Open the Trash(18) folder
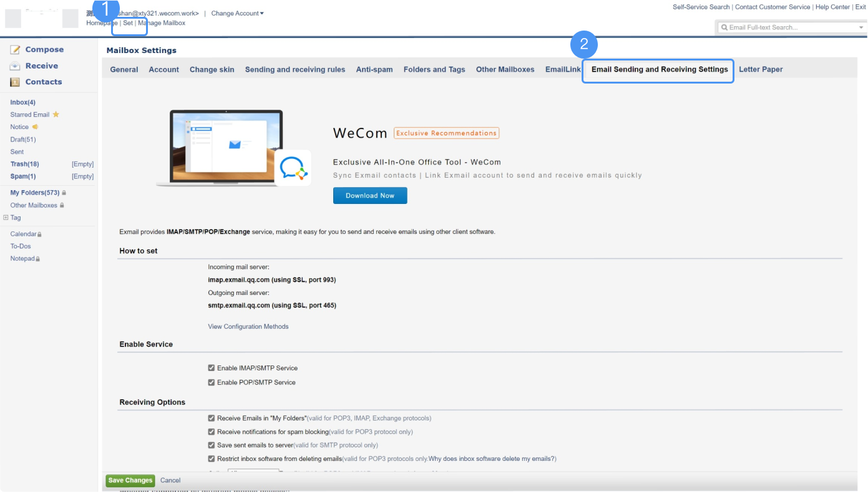 click(24, 165)
